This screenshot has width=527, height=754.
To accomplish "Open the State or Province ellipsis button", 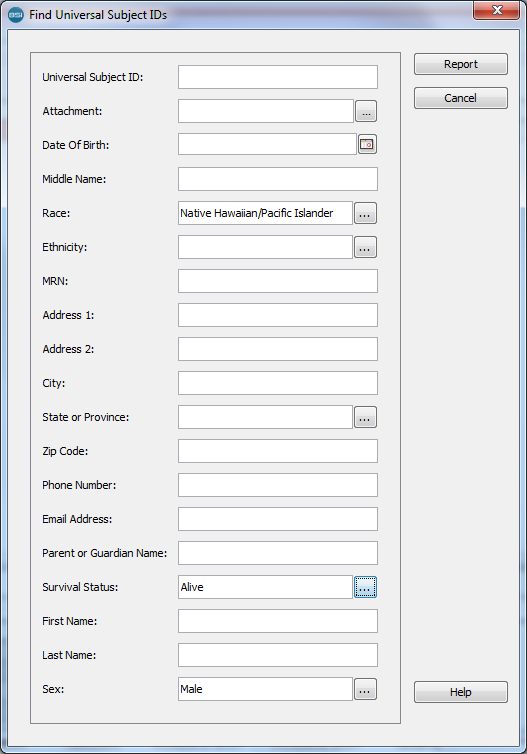I will pyautogui.click(x=365, y=417).
